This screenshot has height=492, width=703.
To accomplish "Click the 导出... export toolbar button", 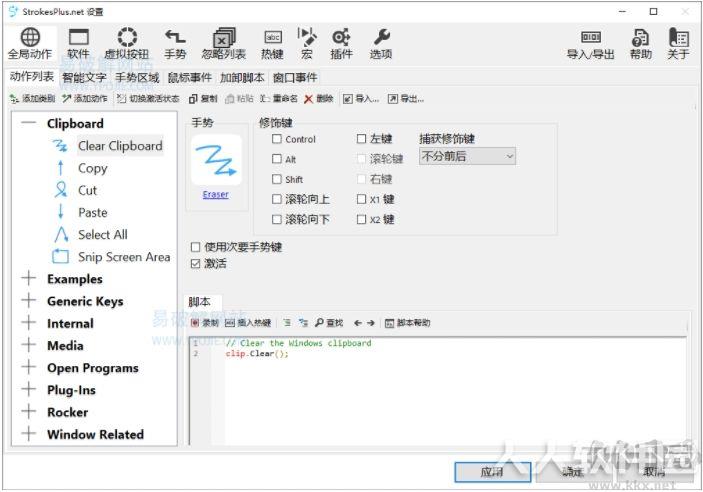I will click(406, 99).
